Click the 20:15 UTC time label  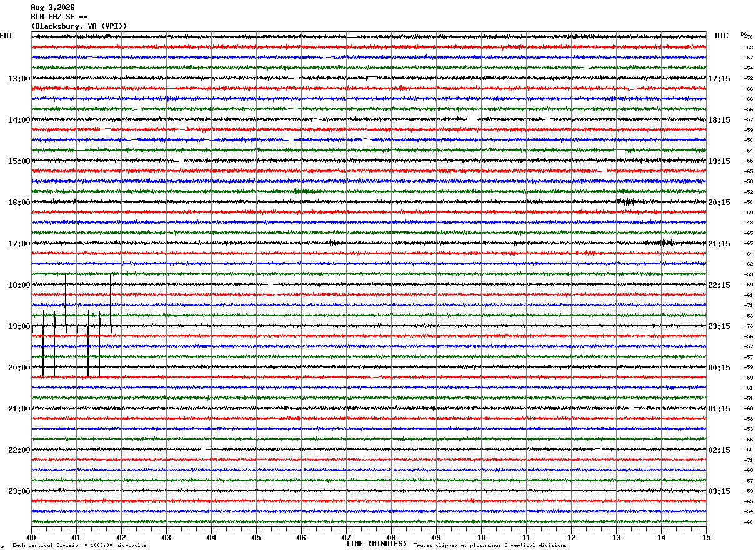click(x=719, y=203)
